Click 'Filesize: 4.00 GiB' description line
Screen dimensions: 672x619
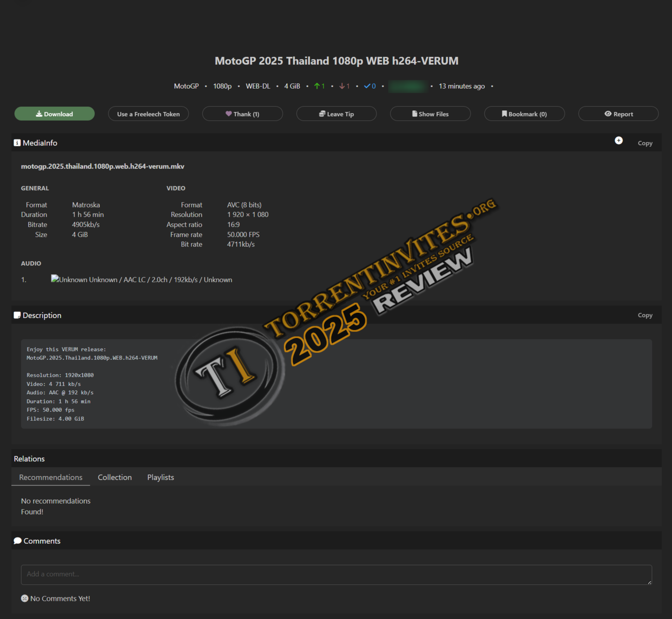pyautogui.click(x=55, y=418)
